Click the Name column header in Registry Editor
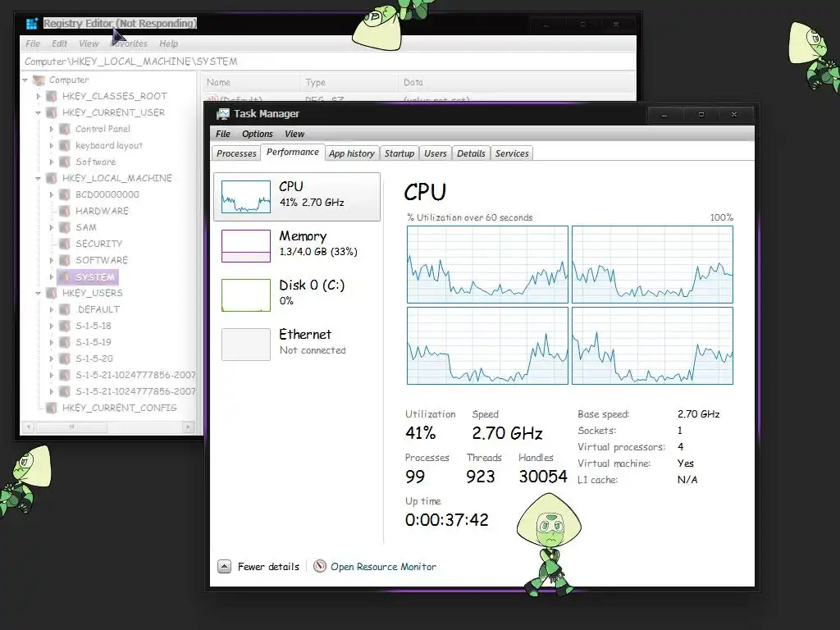 coord(251,83)
